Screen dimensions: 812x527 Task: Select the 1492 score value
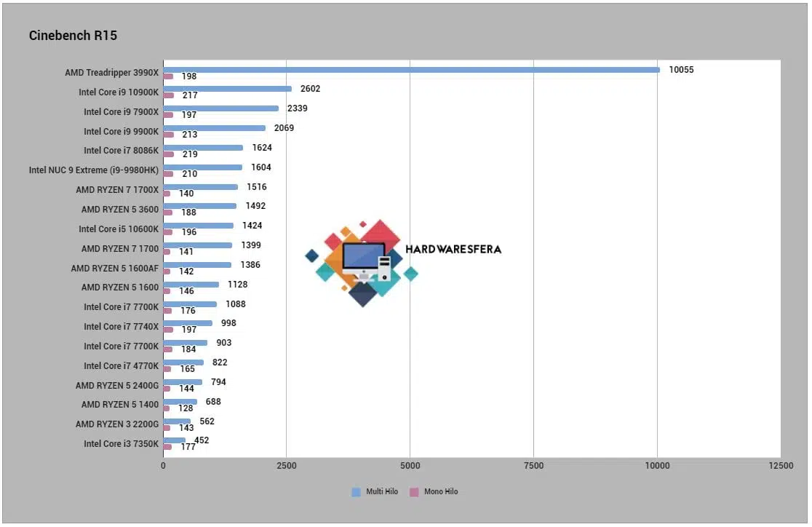pos(255,206)
